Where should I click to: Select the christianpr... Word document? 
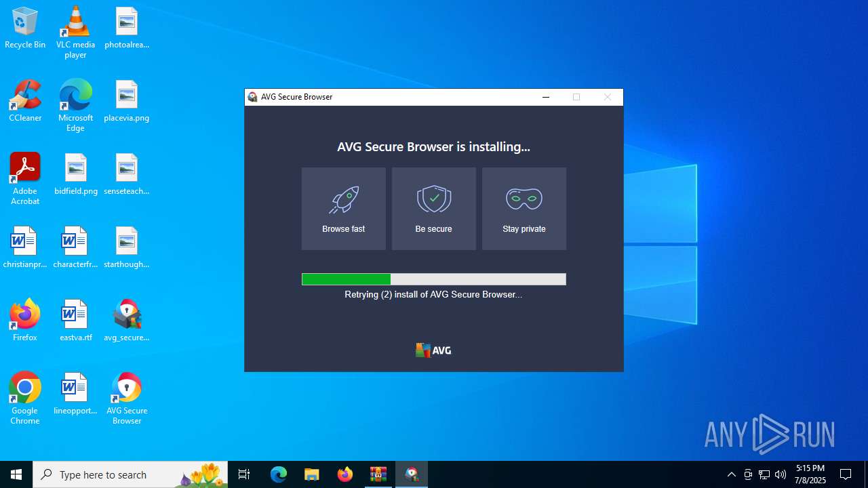point(25,248)
